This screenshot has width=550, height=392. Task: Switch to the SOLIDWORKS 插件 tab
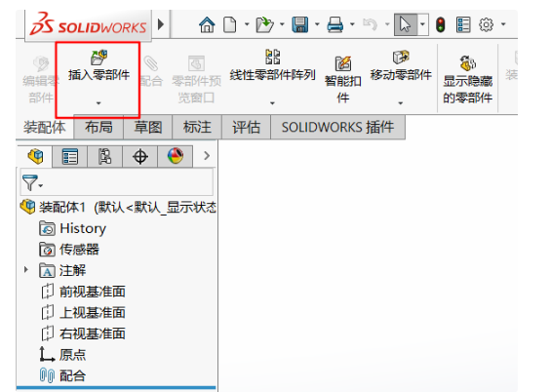pos(337,127)
